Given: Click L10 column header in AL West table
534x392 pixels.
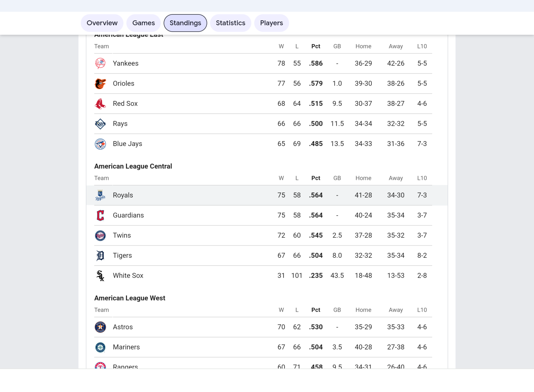Looking at the screenshot, I should tap(422, 310).
